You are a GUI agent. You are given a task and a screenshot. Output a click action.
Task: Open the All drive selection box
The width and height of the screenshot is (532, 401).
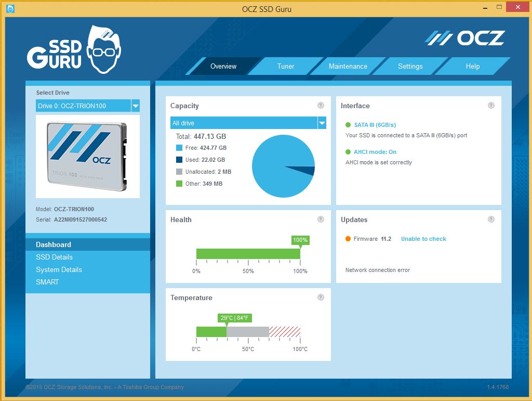(248, 123)
